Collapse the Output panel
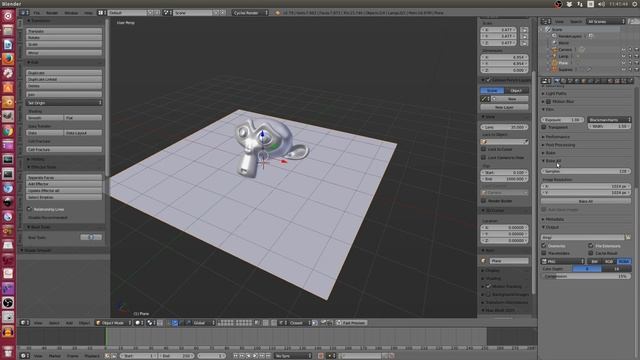The width and height of the screenshot is (640, 360). point(551,227)
